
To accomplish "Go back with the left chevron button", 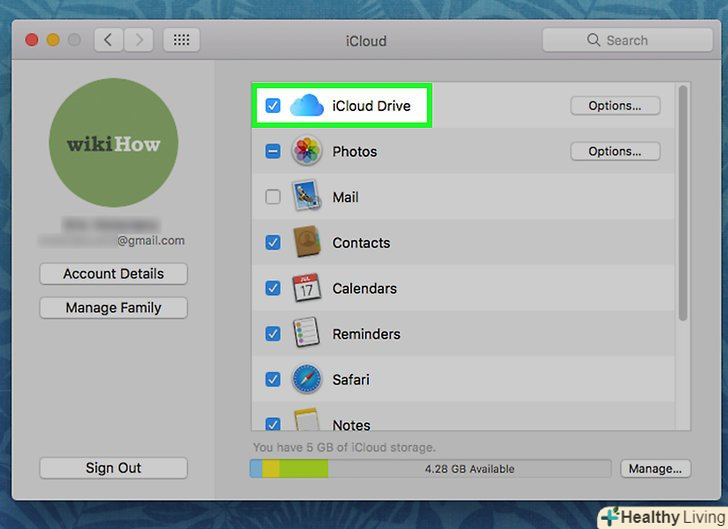I will point(109,40).
